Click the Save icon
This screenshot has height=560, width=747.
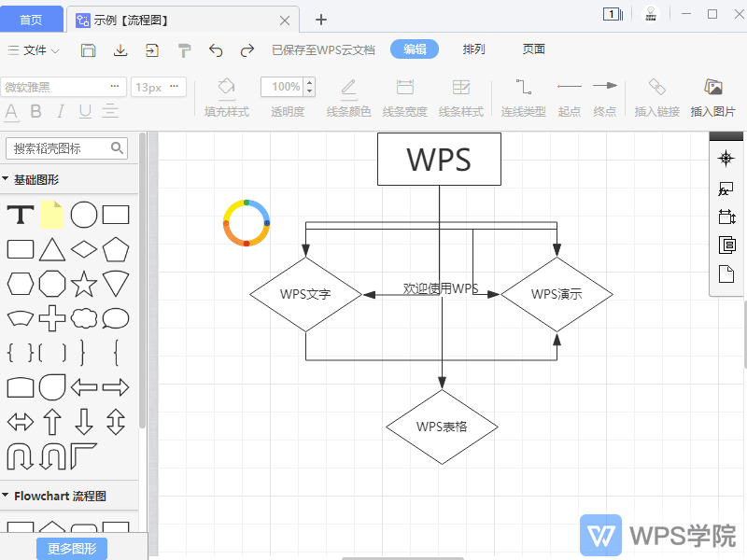[91, 49]
